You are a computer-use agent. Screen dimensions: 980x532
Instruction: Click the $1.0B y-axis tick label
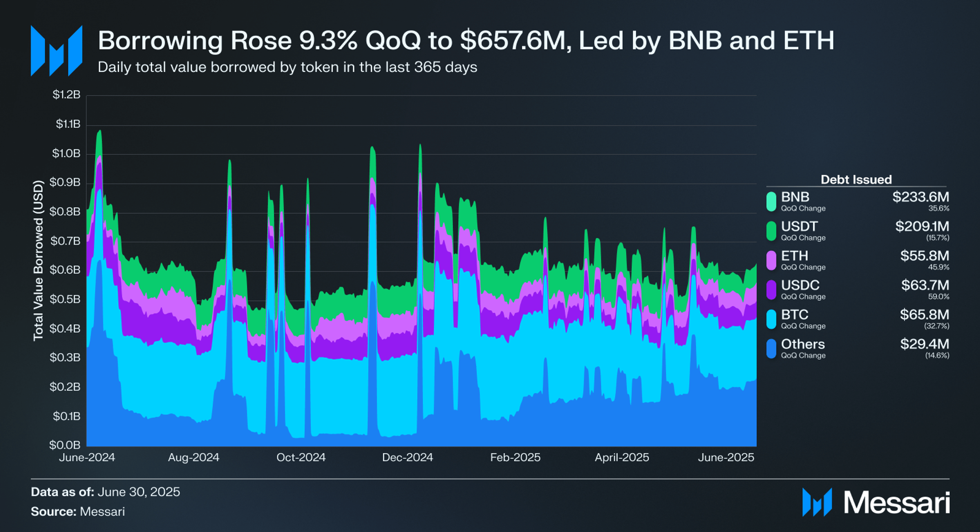point(66,153)
